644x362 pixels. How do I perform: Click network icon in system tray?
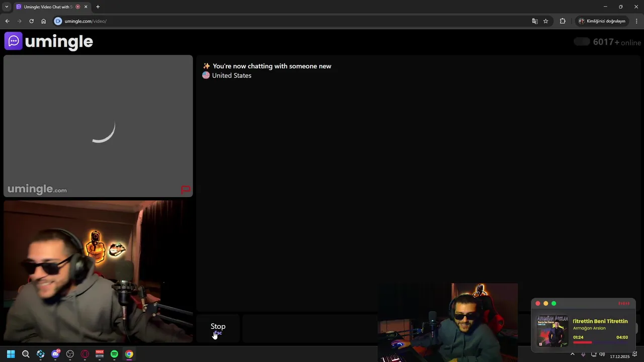coord(594,354)
